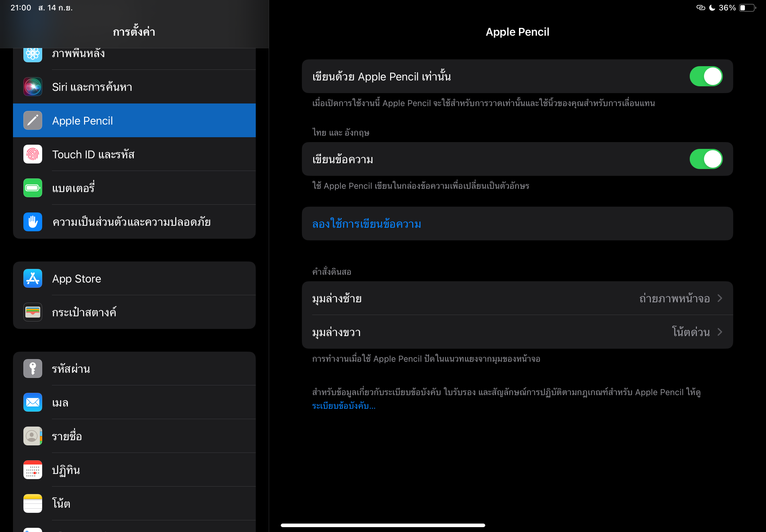
Task: Tap the yellow Notes icon
Action: [x=33, y=504]
